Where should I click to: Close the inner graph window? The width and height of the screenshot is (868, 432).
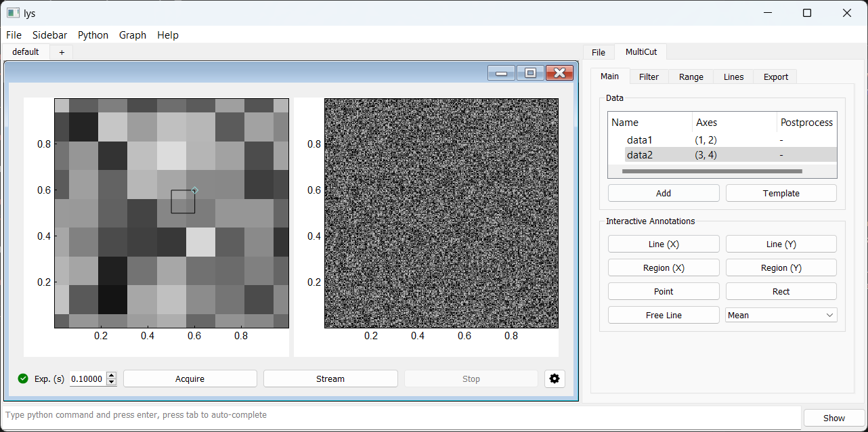click(559, 73)
